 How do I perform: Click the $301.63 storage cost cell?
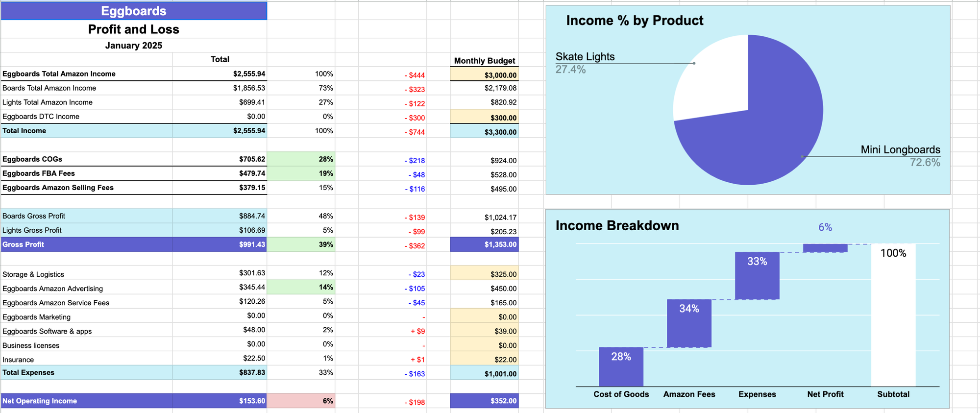[220, 273]
